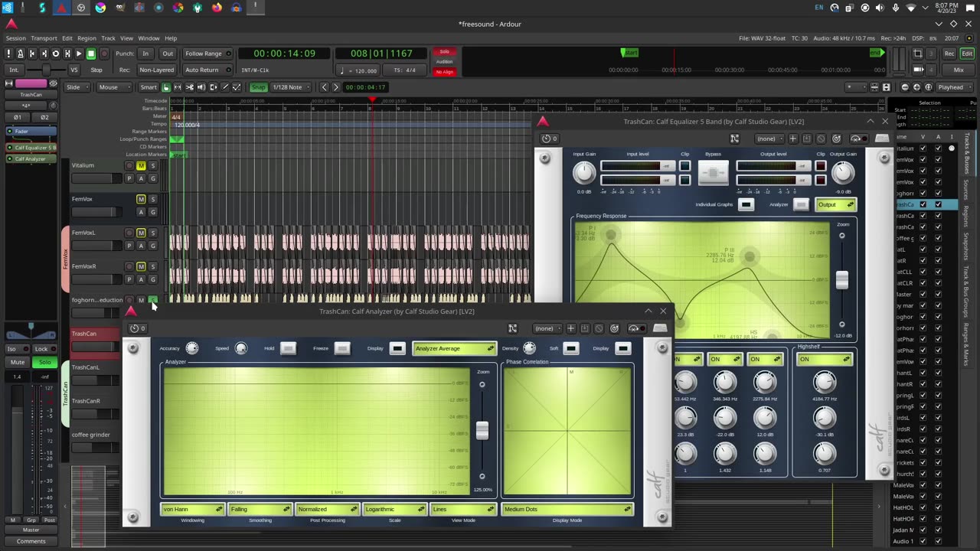Select the Grab (hand) edit tool

[165, 87]
